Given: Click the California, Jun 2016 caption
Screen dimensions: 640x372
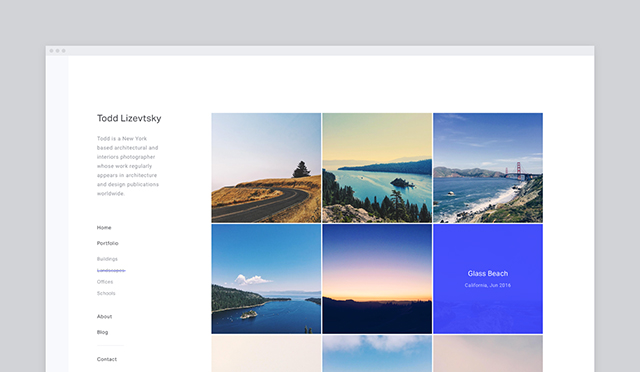Looking at the screenshot, I should [488, 285].
